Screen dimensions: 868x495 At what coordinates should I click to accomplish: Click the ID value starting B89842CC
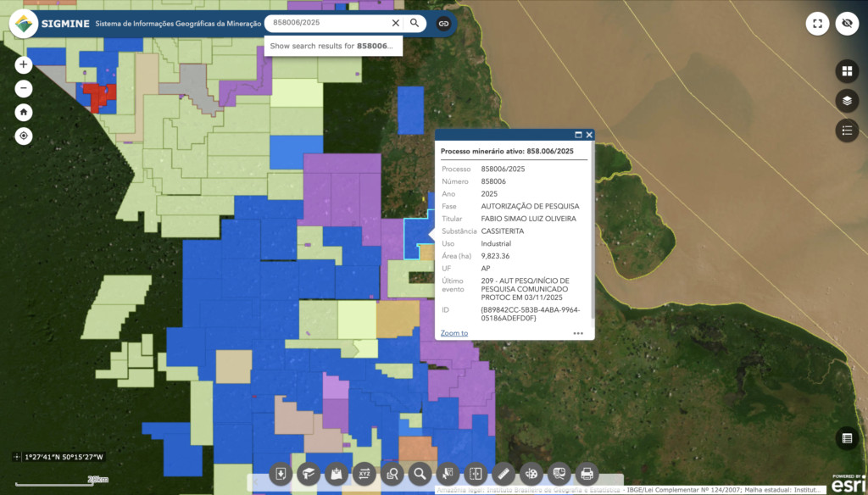(530, 314)
